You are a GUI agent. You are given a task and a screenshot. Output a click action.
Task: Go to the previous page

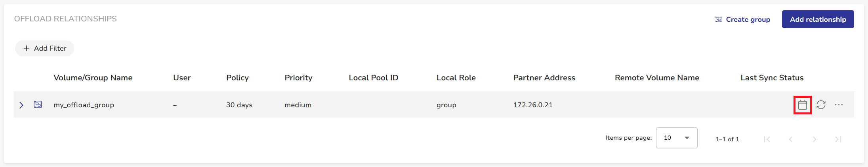coord(791,139)
